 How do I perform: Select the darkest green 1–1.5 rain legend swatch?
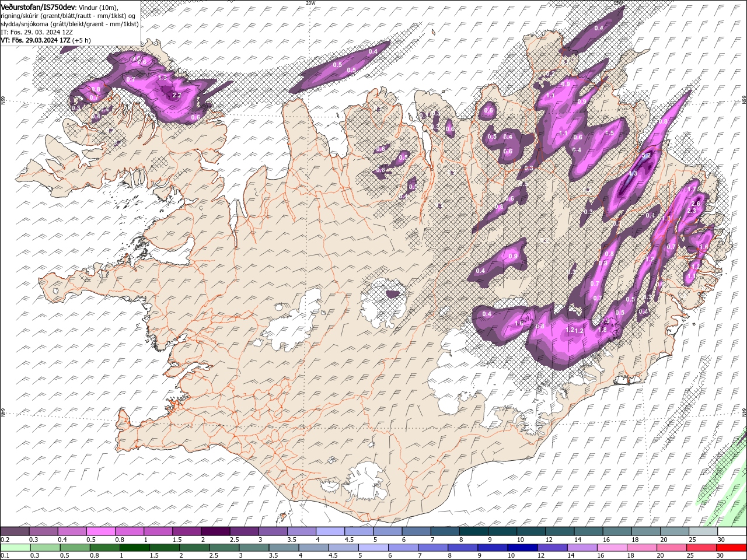[x=134, y=548]
